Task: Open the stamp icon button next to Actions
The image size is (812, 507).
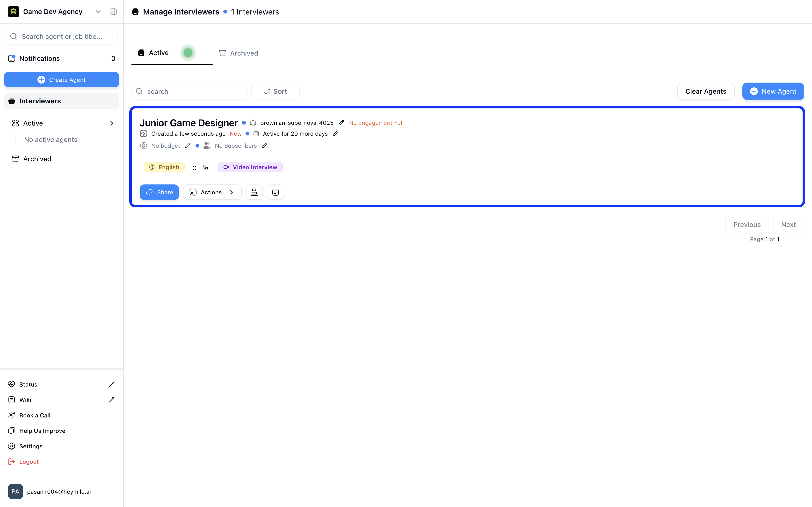Action: [x=254, y=192]
